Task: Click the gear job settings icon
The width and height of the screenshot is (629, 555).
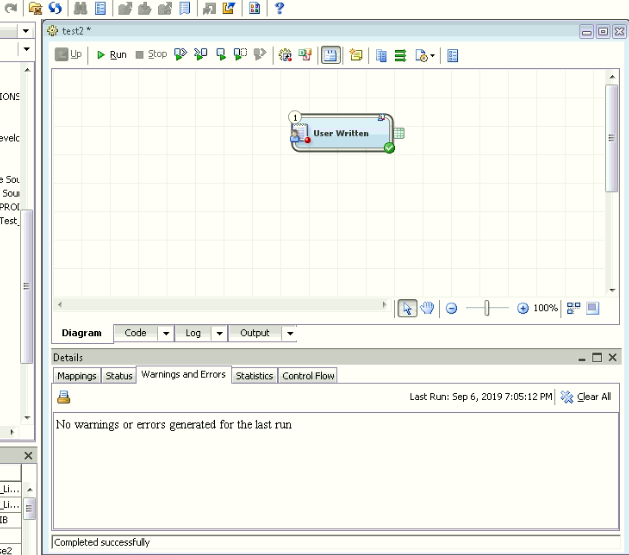Action: (285, 55)
